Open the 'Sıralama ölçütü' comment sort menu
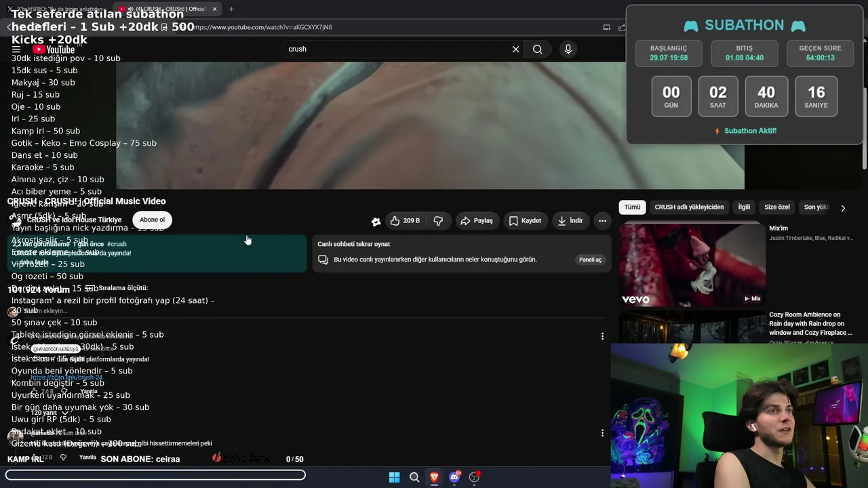The image size is (868, 488). click(117, 289)
